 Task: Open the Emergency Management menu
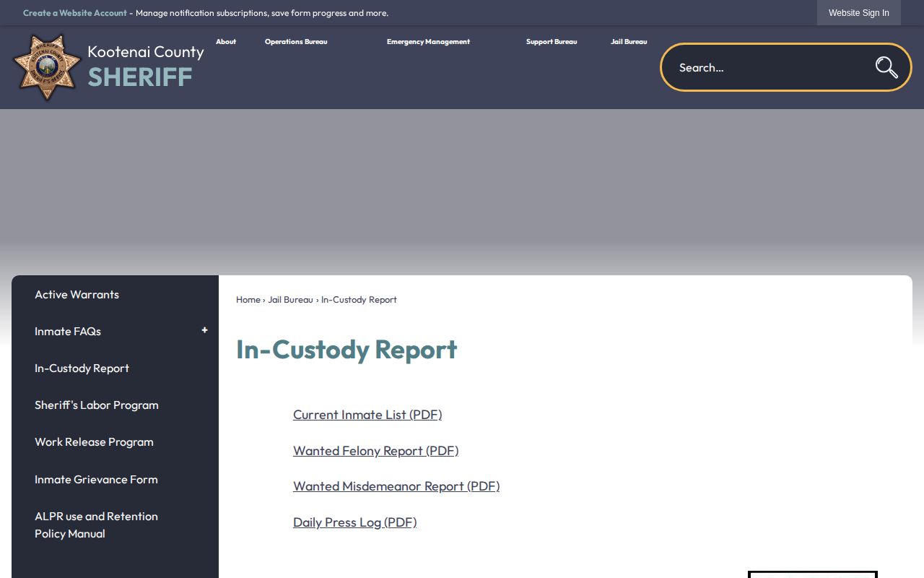[x=428, y=42]
